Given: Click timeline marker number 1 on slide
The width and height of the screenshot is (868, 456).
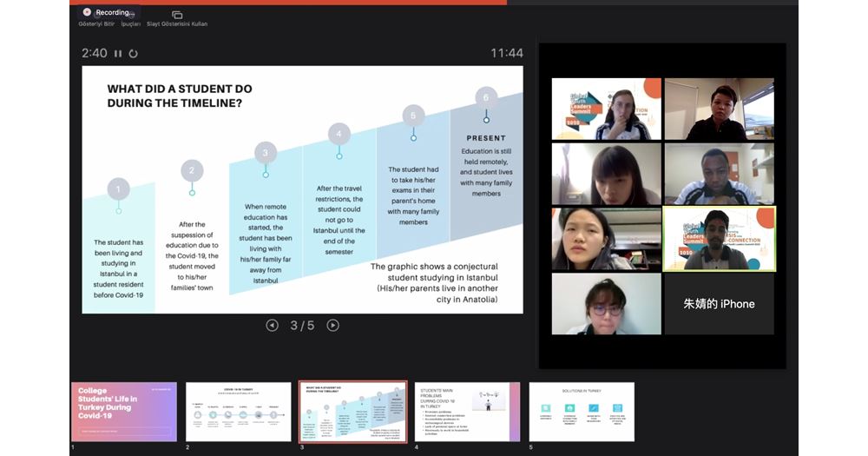Looking at the screenshot, I should click(119, 188).
